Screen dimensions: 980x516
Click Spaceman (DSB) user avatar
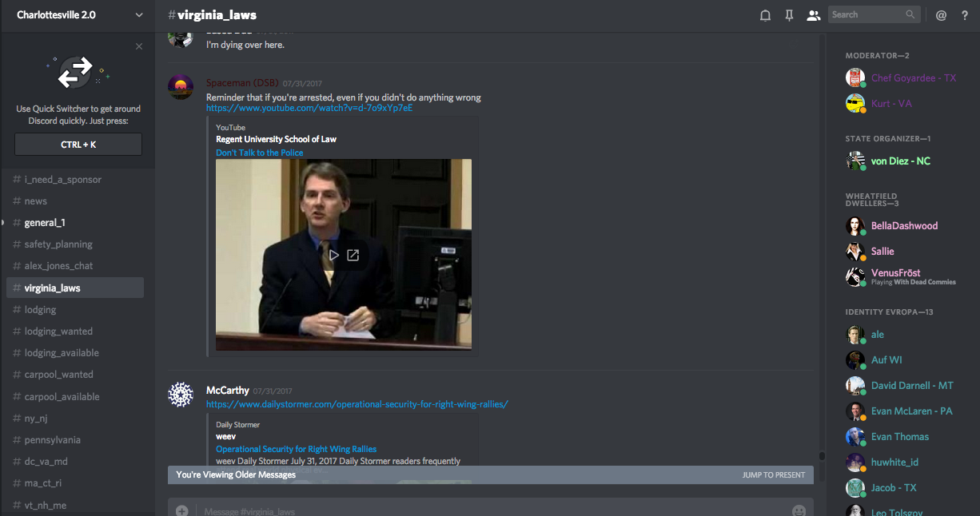pos(181,87)
